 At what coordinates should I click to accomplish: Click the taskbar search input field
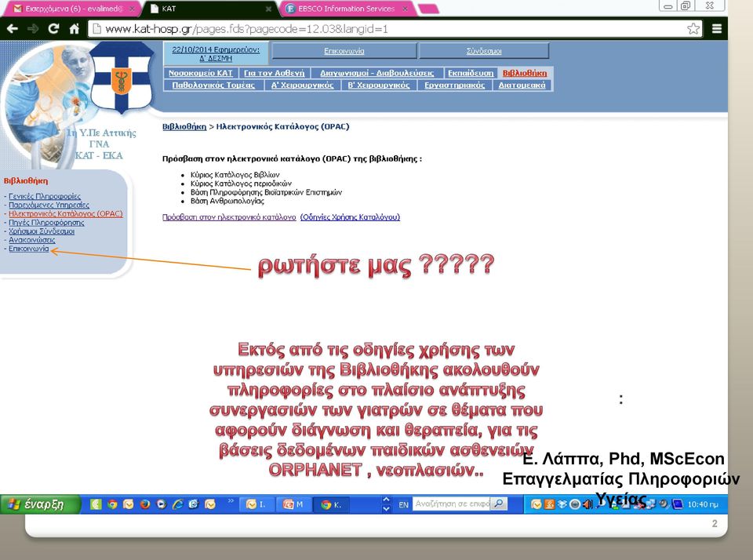click(453, 504)
